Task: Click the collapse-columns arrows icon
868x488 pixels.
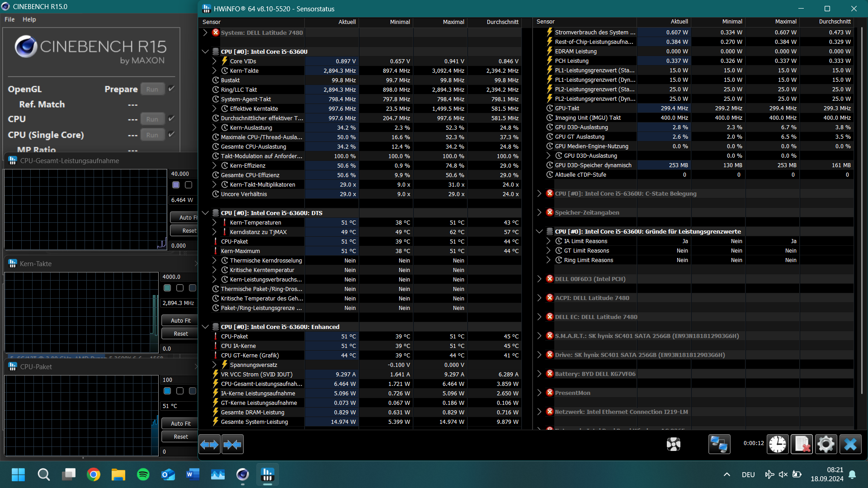Action: [x=232, y=444]
